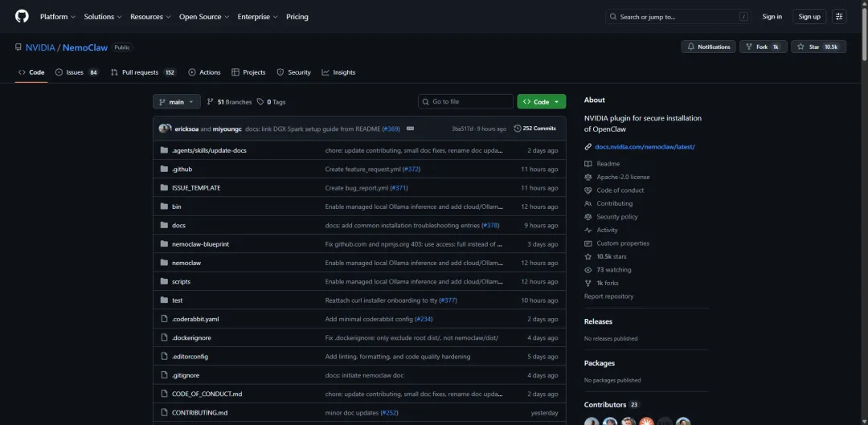Click the commit details ellipsis icon
The image size is (868, 425).
click(x=410, y=129)
